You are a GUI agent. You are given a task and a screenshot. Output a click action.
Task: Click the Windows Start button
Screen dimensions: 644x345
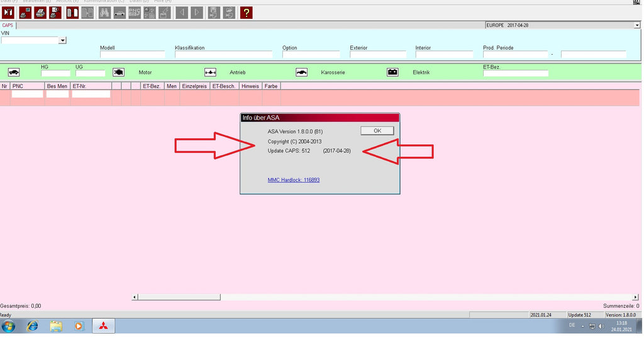(9, 326)
